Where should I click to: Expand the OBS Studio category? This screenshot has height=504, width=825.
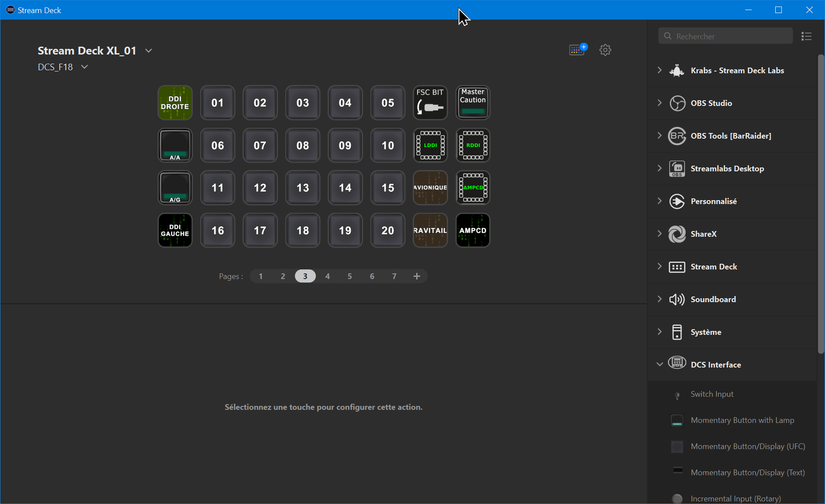(660, 103)
